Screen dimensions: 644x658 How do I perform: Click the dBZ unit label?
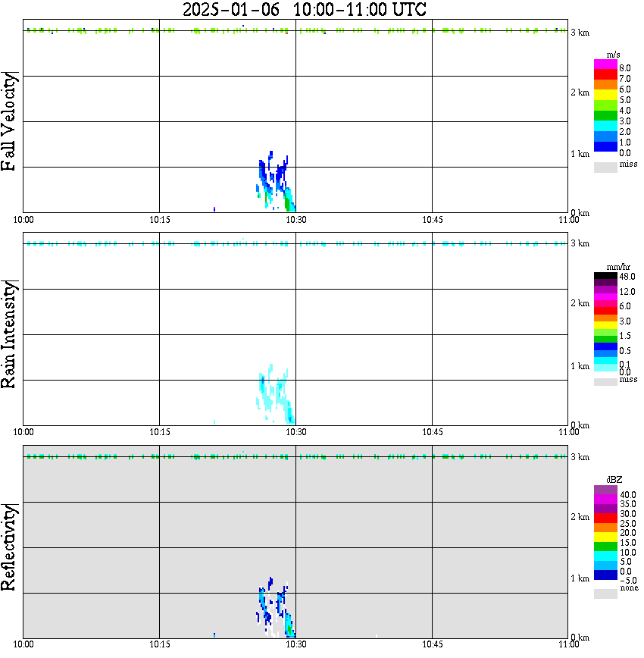tap(614, 480)
